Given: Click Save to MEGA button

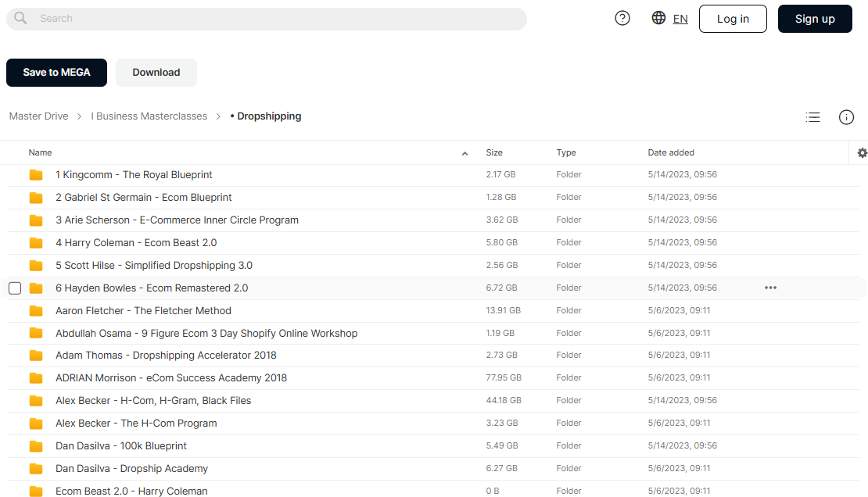Looking at the screenshot, I should (56, 73).
